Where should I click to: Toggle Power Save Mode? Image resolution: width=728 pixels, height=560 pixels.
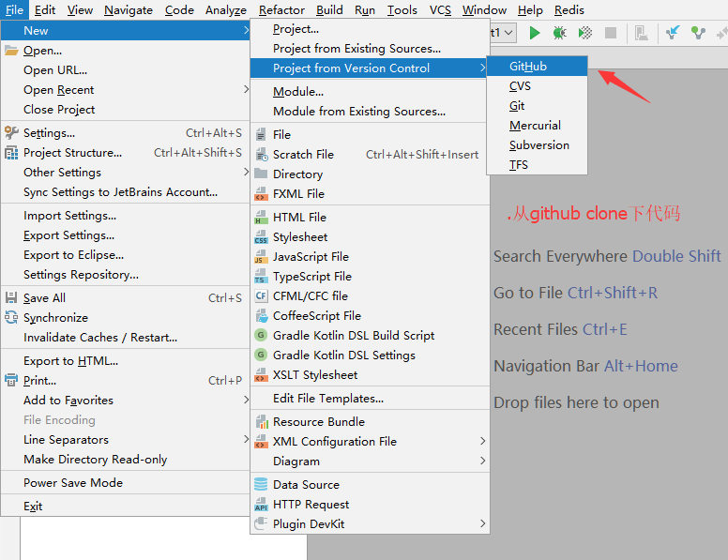click(126, 483)
